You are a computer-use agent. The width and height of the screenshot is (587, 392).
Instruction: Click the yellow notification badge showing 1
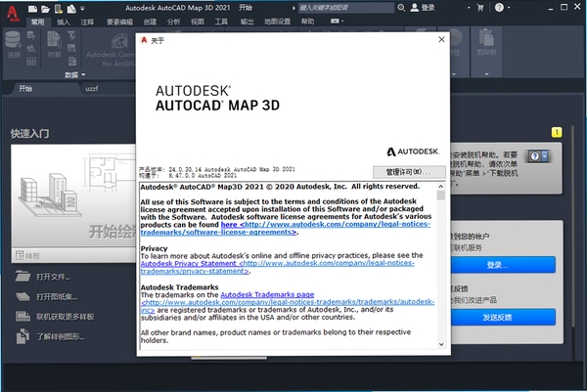coord(557,132)
